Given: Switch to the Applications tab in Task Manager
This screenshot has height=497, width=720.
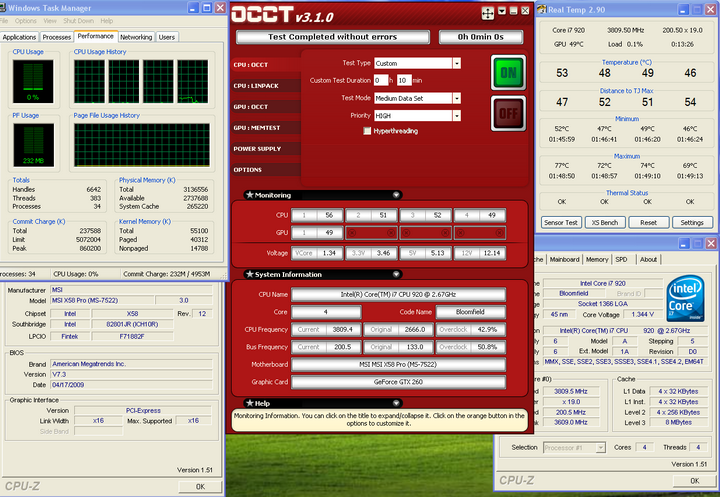Looking at the screenshot, I should point(19,37).
